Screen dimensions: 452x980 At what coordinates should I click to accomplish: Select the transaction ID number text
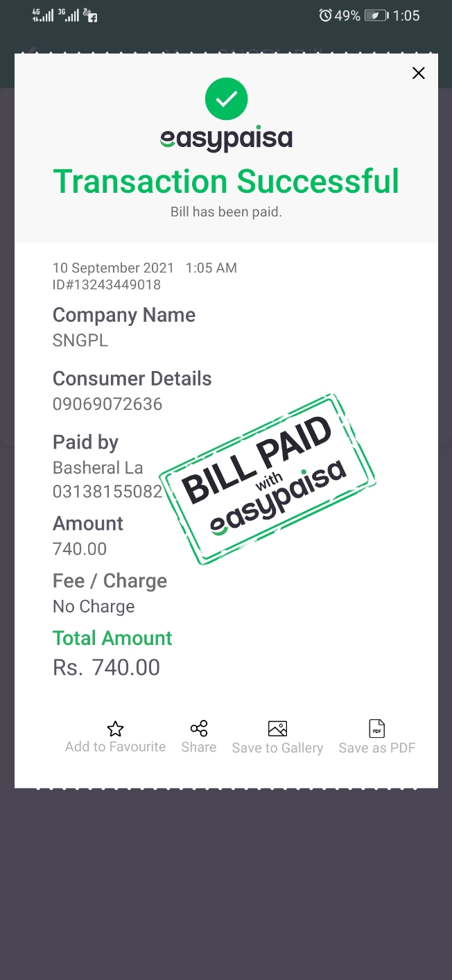tap(107, 284)
